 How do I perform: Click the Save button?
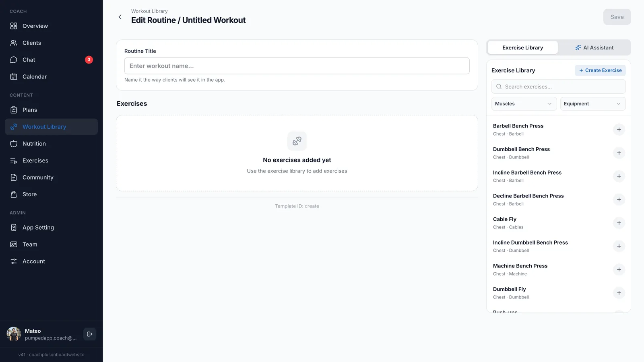[617, 17]
